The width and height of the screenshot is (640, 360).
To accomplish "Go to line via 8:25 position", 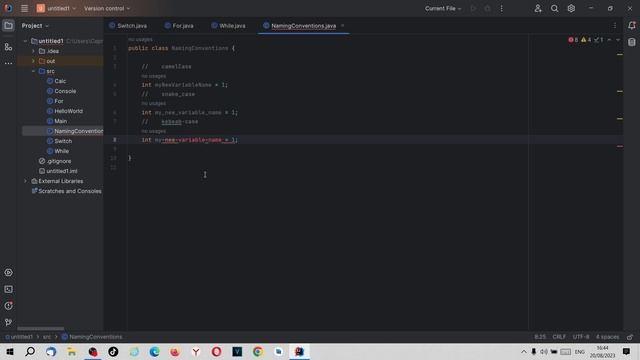I will 540,337.
